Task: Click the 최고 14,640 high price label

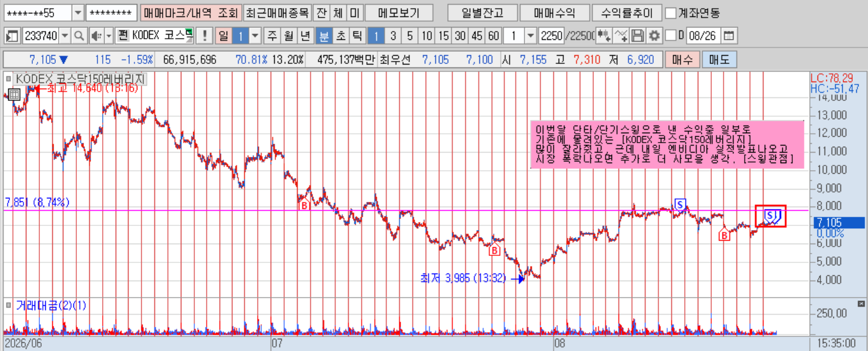Action: pos(92,89)
